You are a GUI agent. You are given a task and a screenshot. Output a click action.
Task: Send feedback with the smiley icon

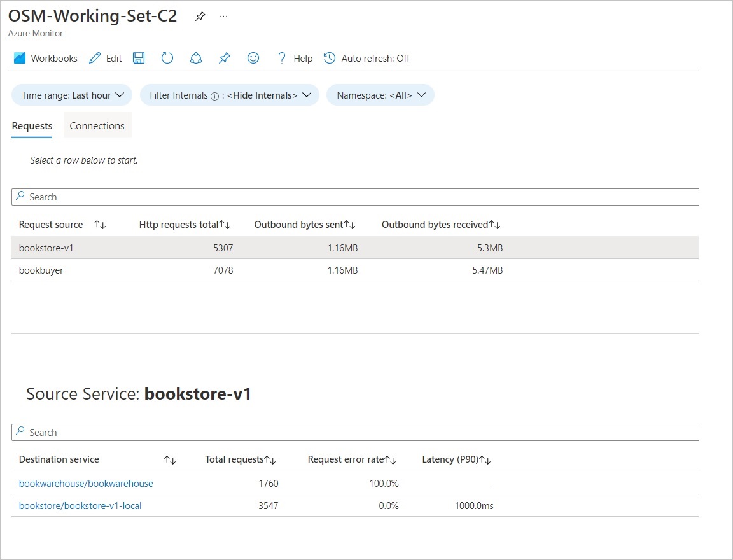pos(253,58)
